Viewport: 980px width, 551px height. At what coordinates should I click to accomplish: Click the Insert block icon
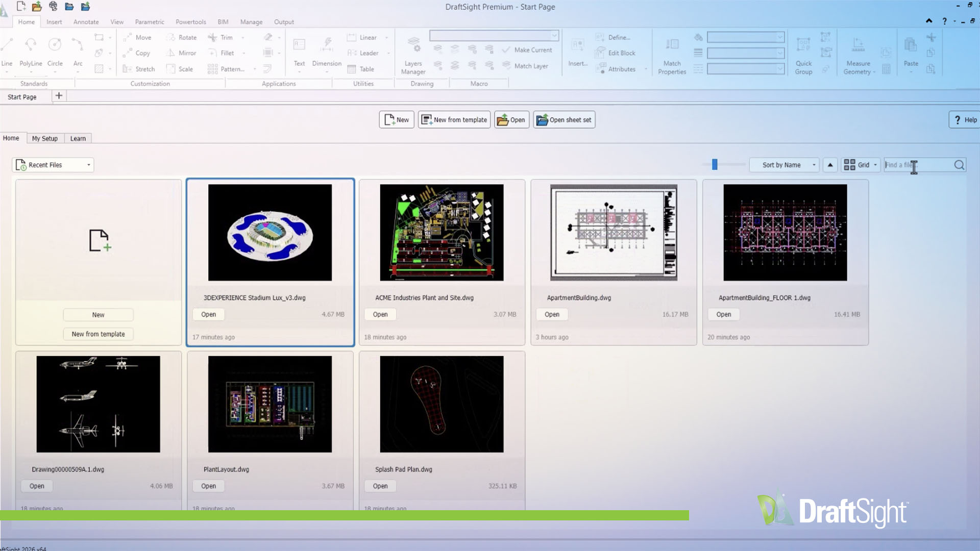578,45
